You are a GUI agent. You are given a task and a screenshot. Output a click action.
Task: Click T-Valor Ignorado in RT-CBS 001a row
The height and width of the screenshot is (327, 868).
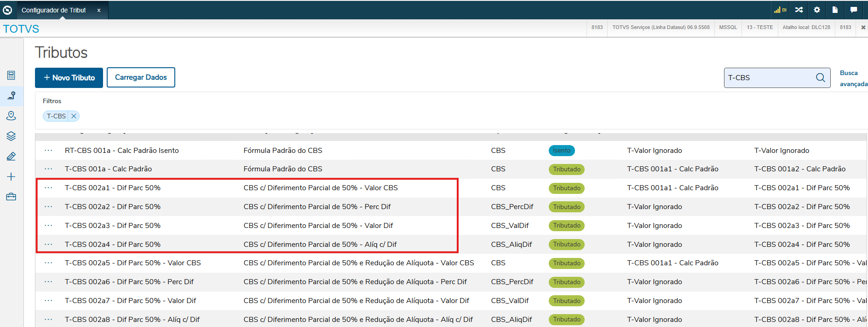coord(655,151)
